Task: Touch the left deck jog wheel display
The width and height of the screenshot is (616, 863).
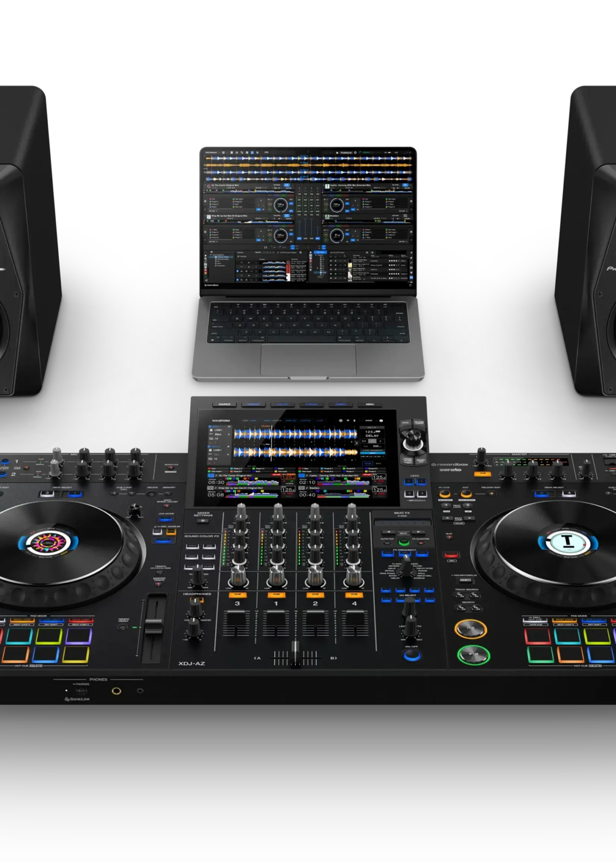Action: coord(48,543)
